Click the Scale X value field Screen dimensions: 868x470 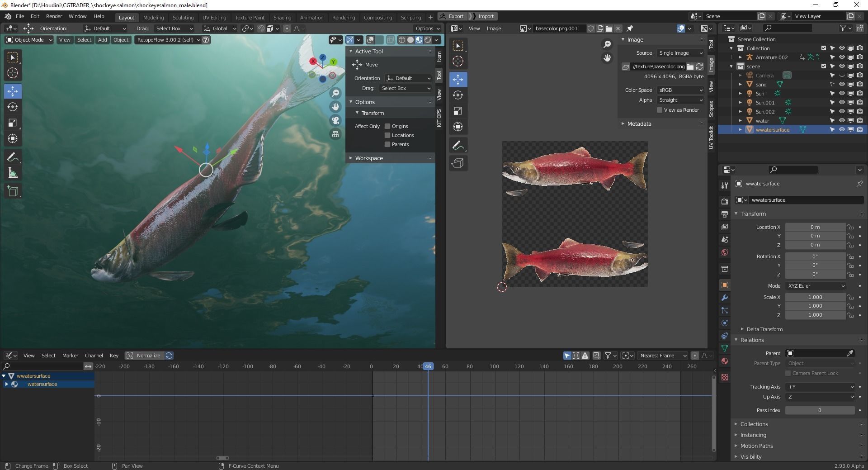(x=815, y=297)
